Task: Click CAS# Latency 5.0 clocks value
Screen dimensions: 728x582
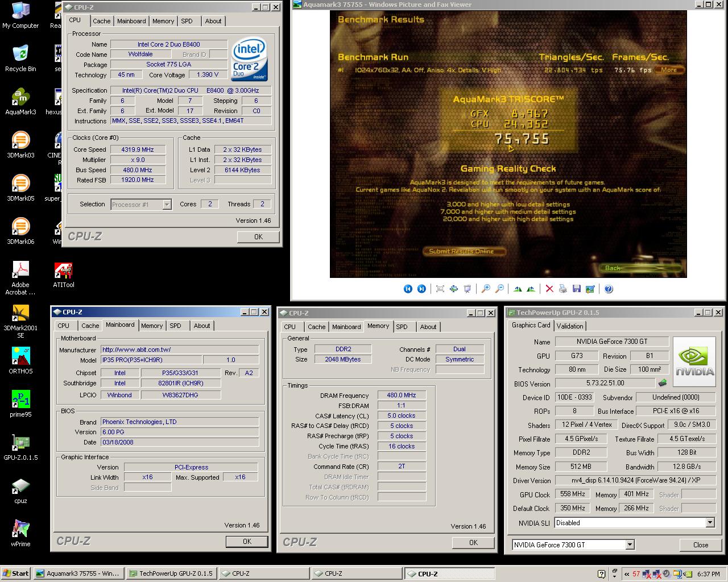Action: [x=402, y=415]
